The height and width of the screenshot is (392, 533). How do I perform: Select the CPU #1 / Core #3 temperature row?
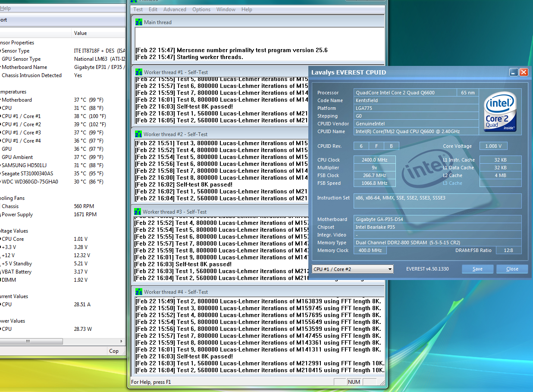click(x=63, y=133)
